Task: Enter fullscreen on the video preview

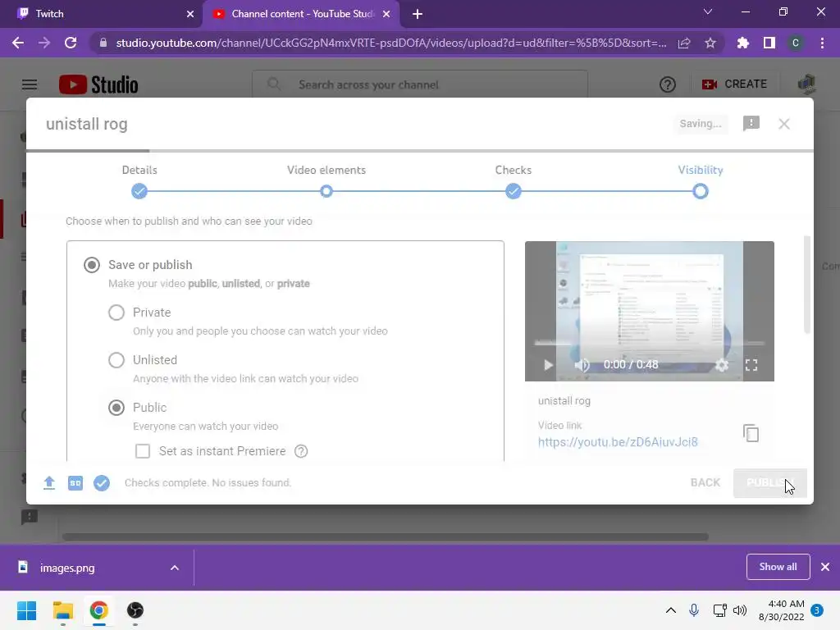Action: coord(751,365)
